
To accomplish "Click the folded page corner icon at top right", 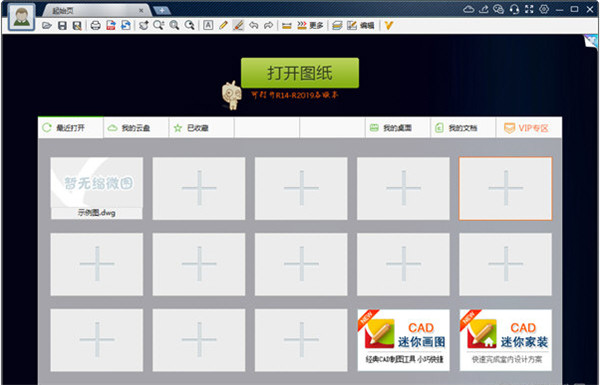I will pos(591,41).
